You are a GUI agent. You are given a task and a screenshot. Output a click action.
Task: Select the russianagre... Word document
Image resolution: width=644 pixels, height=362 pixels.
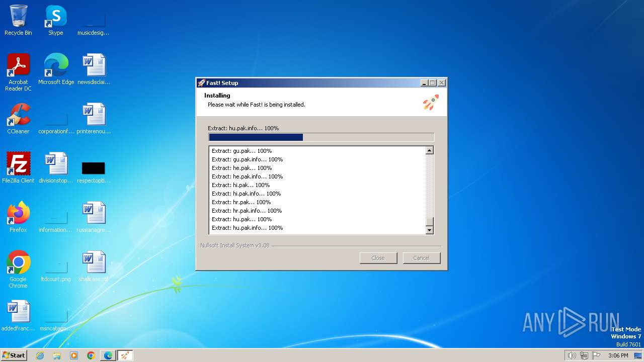pyautogui.click(x=94, y=217)
